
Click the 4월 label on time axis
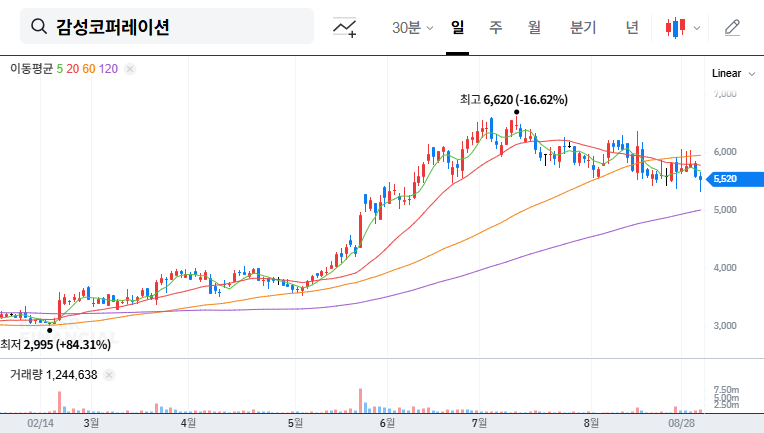point(188,423)
